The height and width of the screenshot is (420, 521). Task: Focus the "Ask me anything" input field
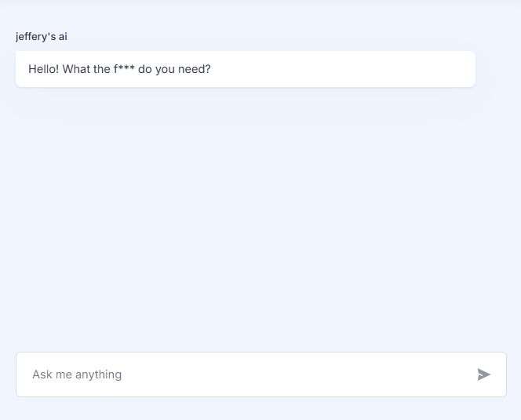tap(235, 374)
